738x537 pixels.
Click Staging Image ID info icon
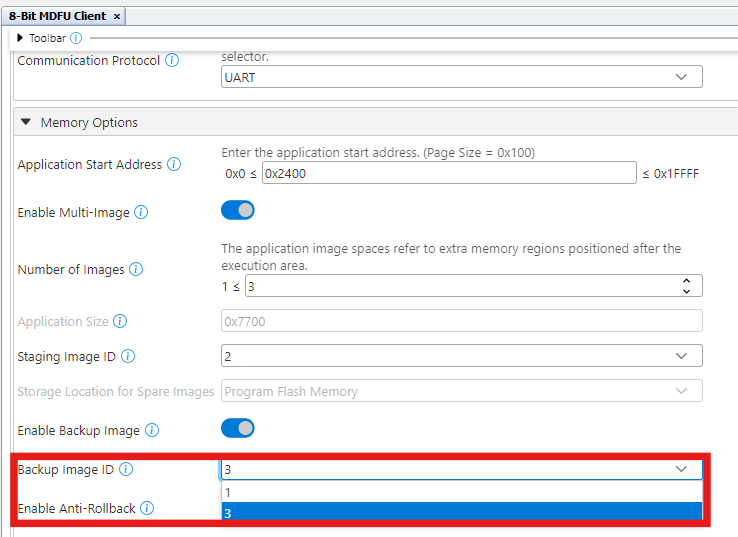(128, 357)
